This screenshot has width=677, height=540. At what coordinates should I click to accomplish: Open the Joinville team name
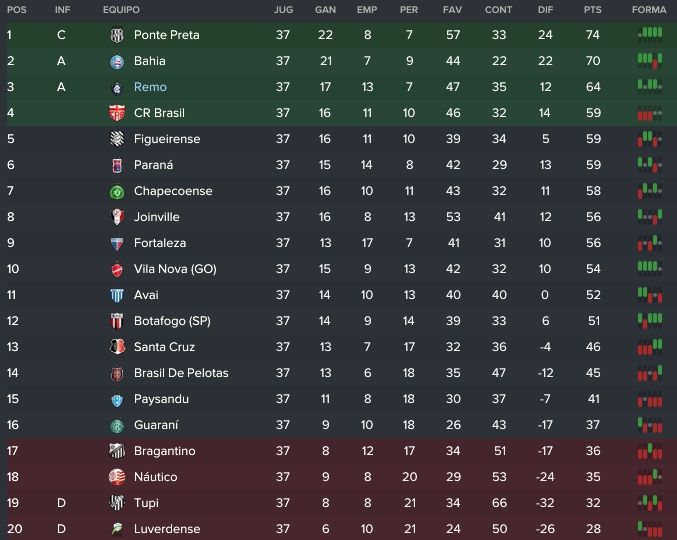pyautogui.click(x=157, y=217)
